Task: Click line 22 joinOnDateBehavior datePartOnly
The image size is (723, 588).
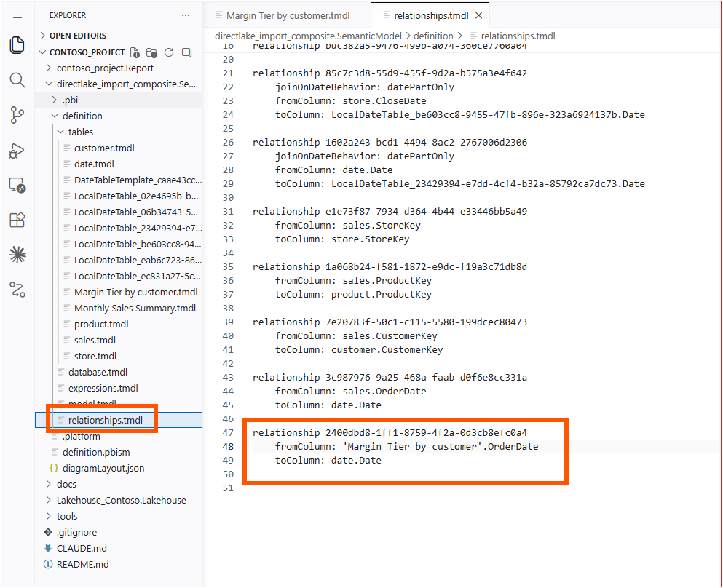Action: (x=364, y=87)
